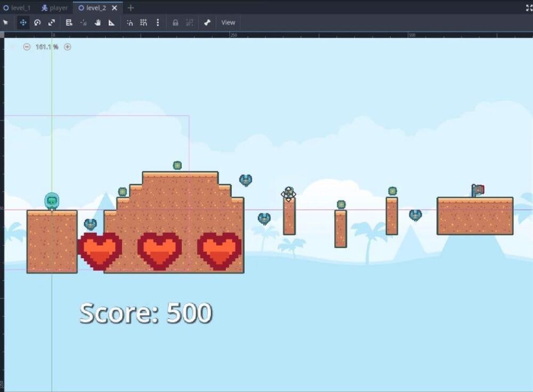Screen dimensions: 533x392
Task: Select the middle heart sprite
Action: pyautogui.click(x=159, y=251)
